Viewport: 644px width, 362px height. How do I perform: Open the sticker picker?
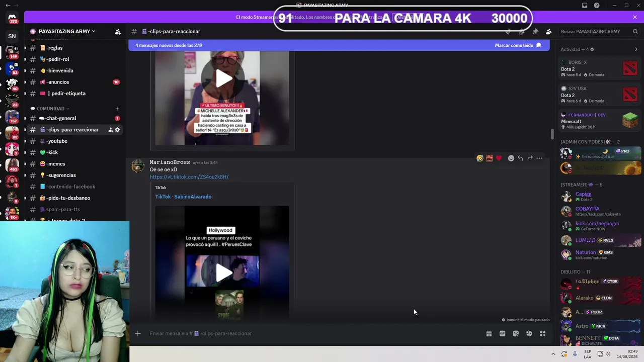(516, 333)
